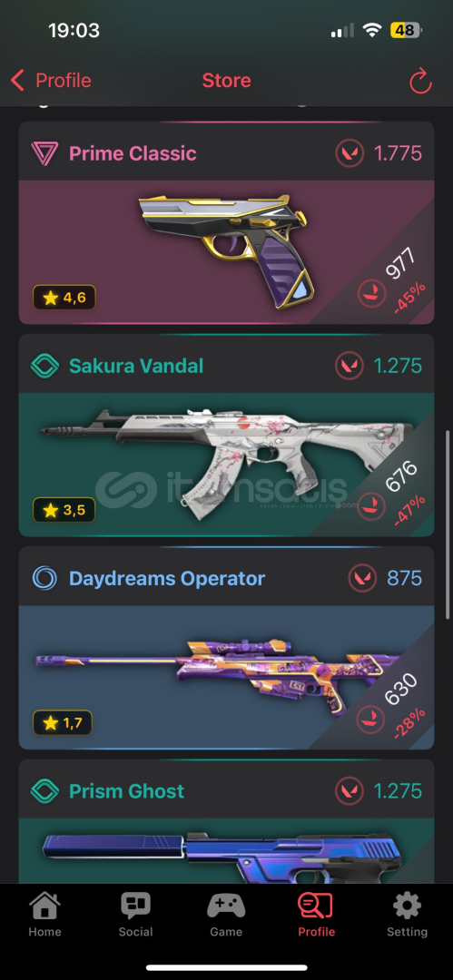Open the Game tab
The height and width of the screenshot is (980, 453).
(226, 915)
